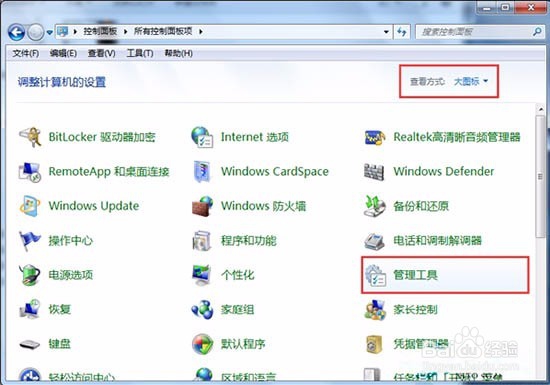
Task: Click the 个性化 monitor icon
Action: point(202,275)
